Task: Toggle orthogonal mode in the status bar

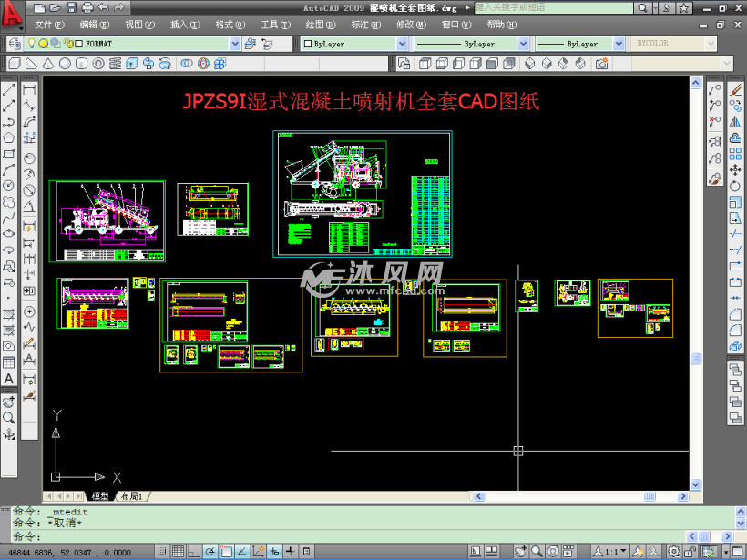Action: pyautogui.click(x=194, y=550)
